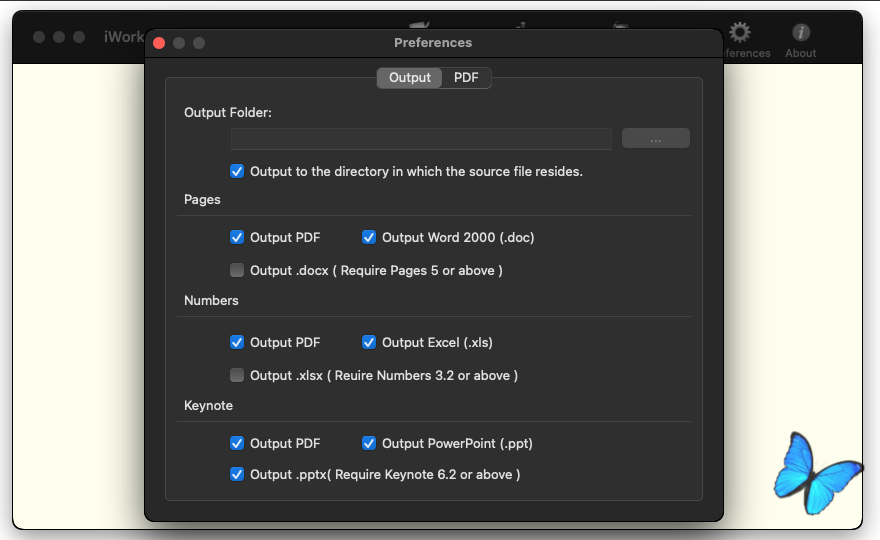The width and height of the screenshot is (880, 540).
Task: Open the About info icon
Action: click(x=801, y=33)
